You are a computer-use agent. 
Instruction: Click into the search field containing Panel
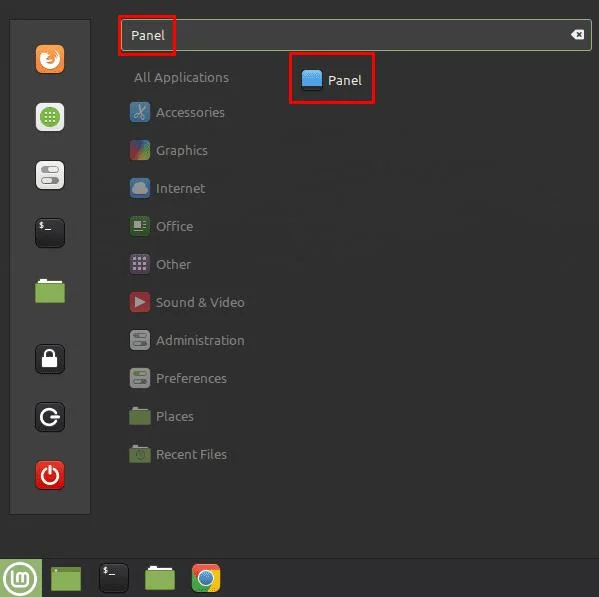click(x=356, y=35)
